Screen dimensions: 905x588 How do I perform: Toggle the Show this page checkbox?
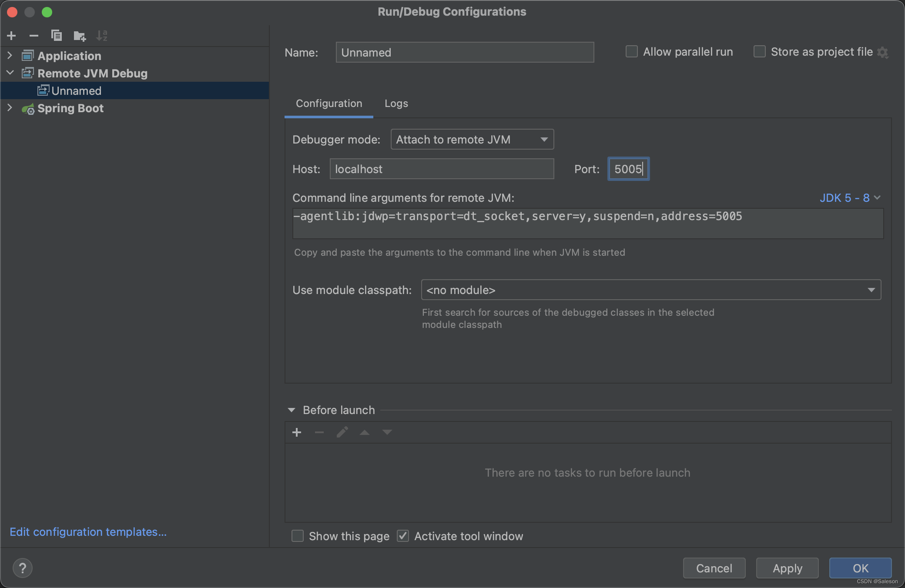tap(298, 536)
